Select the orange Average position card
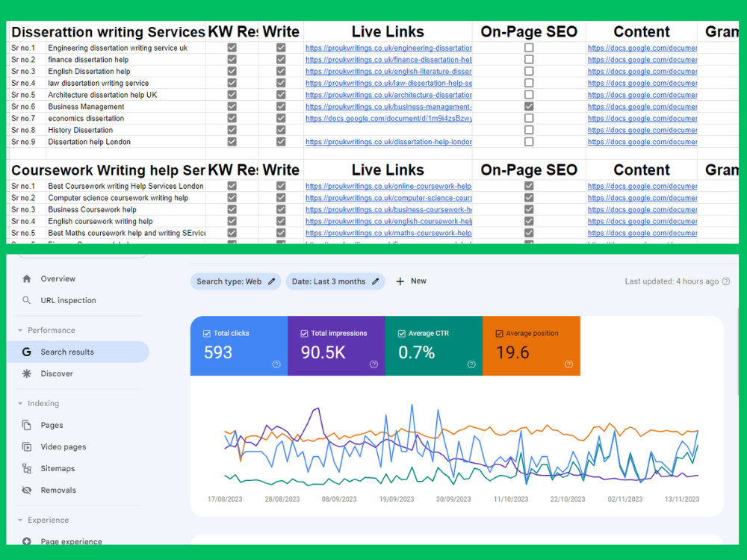747x560 pixels. (531, 346)
